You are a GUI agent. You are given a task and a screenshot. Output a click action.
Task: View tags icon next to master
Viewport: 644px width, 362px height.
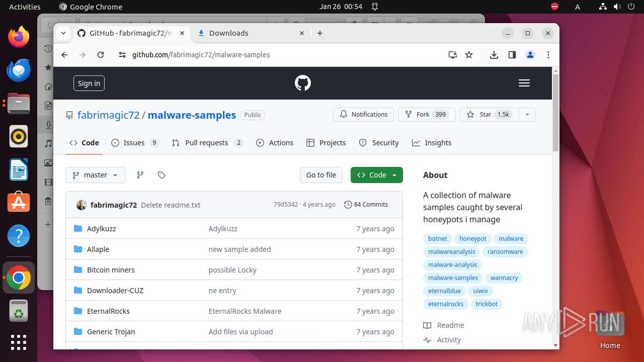click(162, 175)
